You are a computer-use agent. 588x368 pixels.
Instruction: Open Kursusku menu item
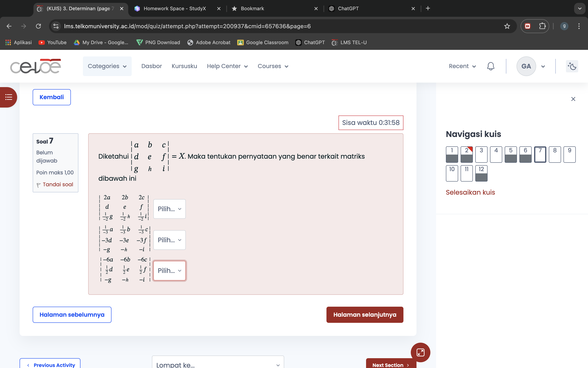[x=184, y=66]
